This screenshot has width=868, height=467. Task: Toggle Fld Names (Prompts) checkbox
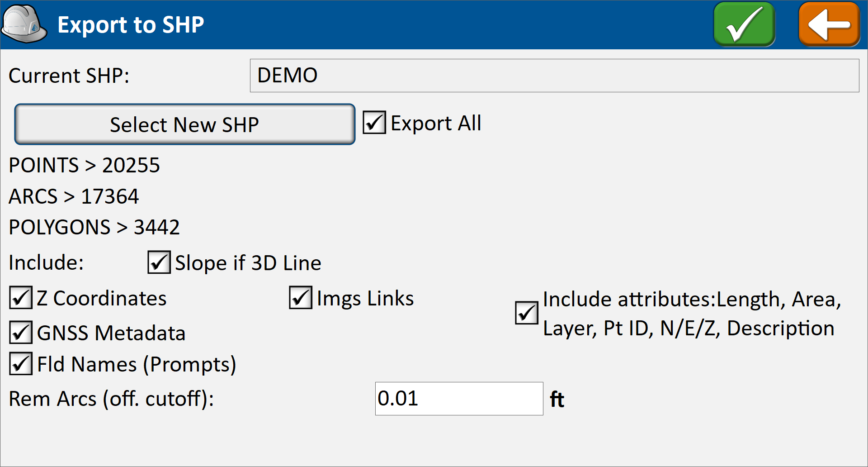(21, 364)
